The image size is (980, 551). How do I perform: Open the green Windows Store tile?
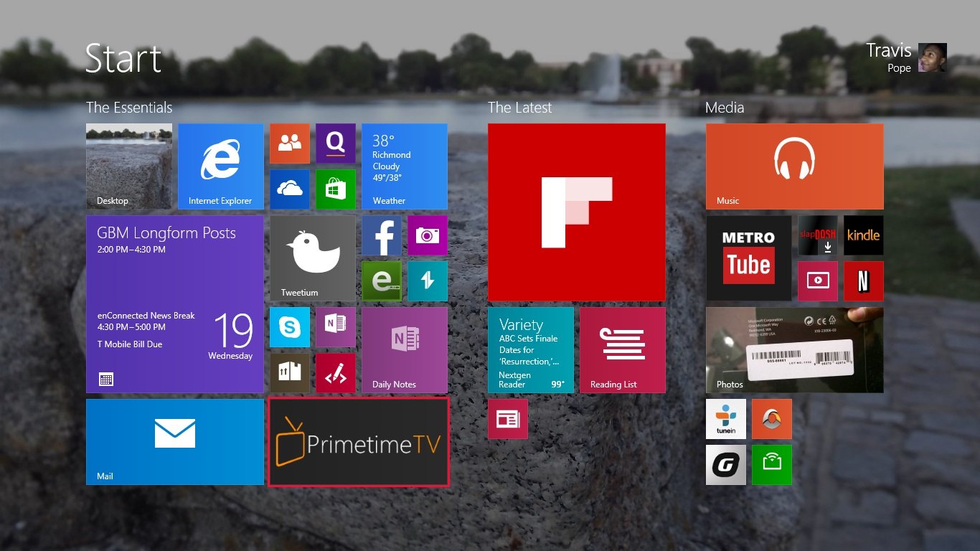tap(336, 189)
